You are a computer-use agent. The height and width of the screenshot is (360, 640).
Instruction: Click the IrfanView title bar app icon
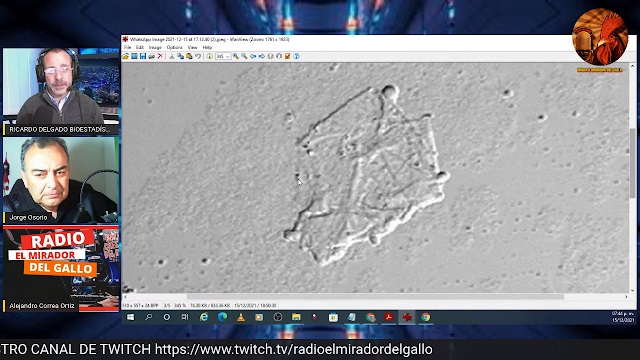click(125, 40)
